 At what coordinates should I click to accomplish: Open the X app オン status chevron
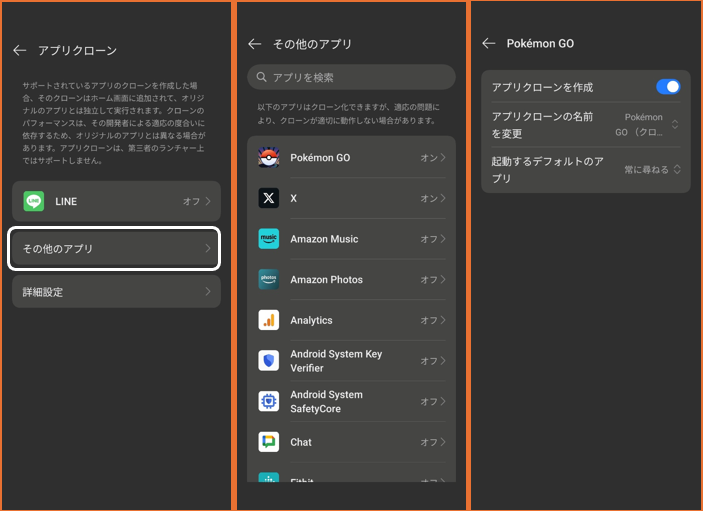tap(434, 198)
